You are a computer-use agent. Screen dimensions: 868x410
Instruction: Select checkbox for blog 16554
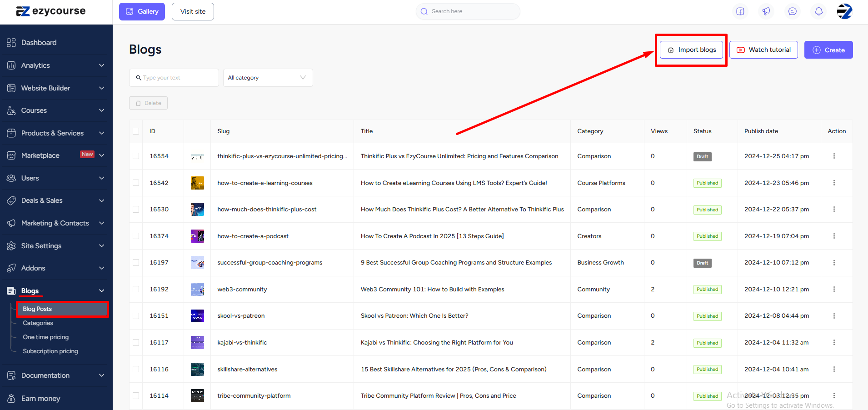pyautogui.click(x=136, y=156)
